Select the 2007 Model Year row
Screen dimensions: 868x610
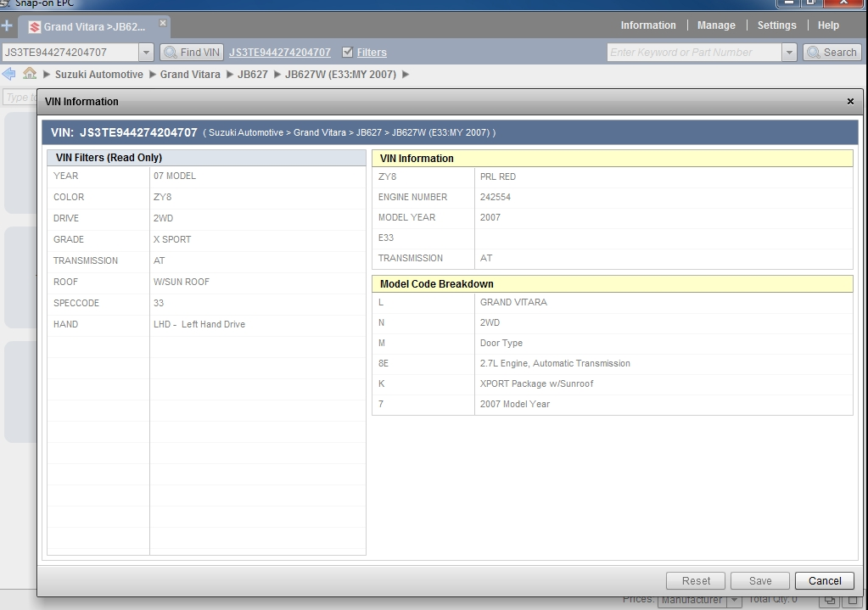coord(613,404)
